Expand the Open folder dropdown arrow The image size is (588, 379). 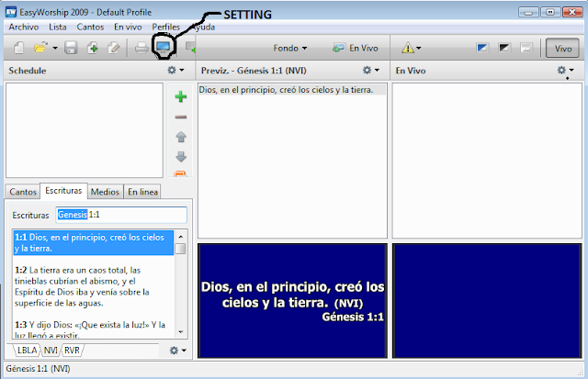[55, 48]
